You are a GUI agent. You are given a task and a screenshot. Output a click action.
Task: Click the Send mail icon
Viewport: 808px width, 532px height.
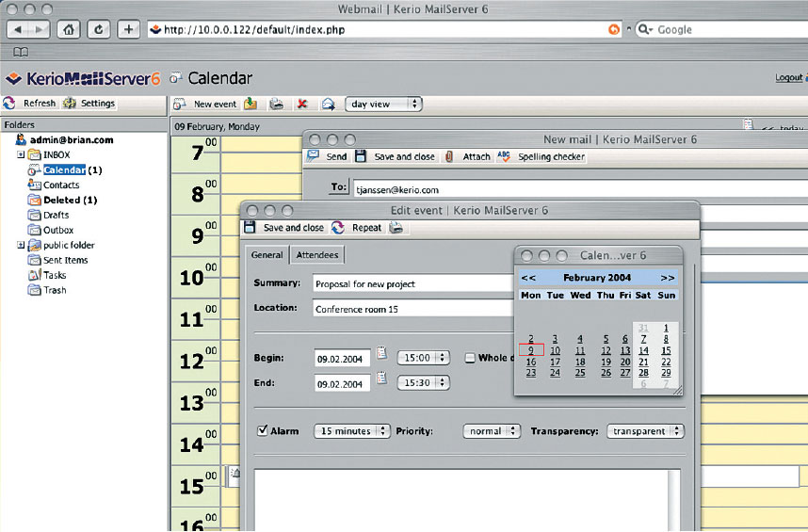pyautogui.click(x=313, y=156)
